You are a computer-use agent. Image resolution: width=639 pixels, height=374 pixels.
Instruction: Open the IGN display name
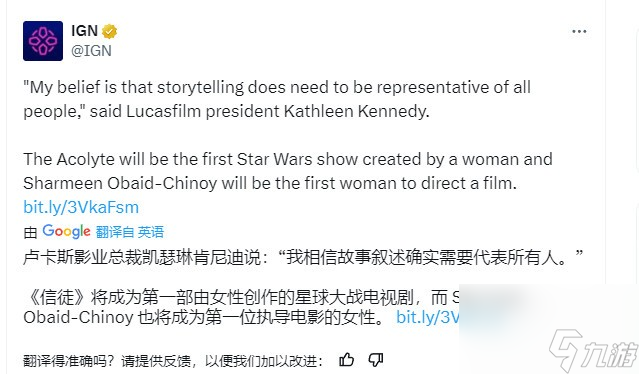click(x=84, y=31)
